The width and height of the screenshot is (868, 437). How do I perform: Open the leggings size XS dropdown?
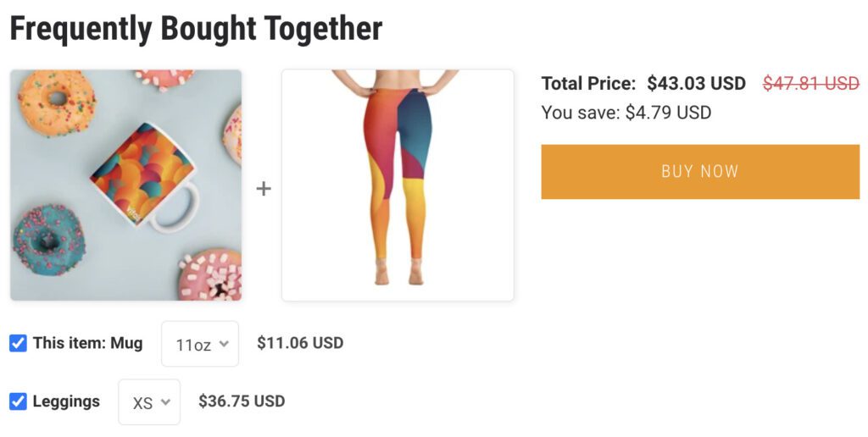(x=149, y=402)
